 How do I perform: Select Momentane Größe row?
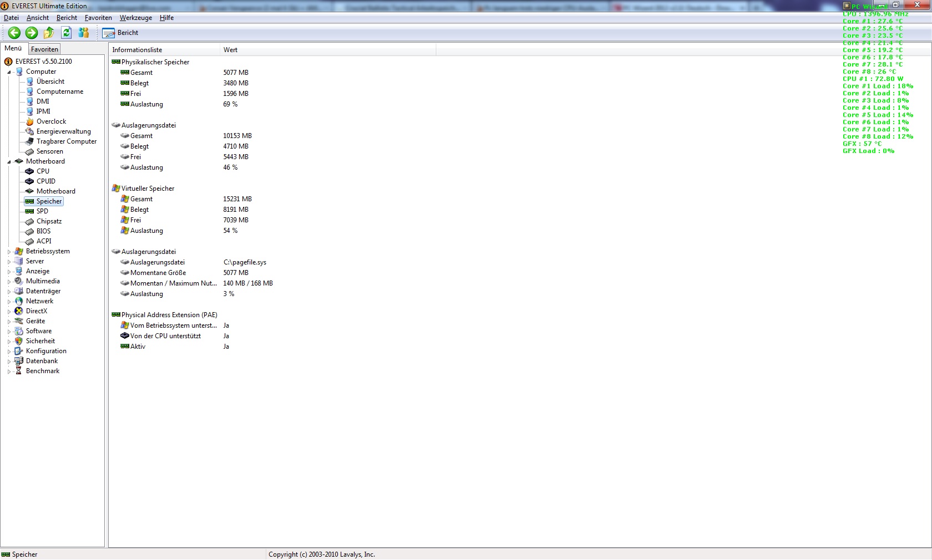point(184,273)
